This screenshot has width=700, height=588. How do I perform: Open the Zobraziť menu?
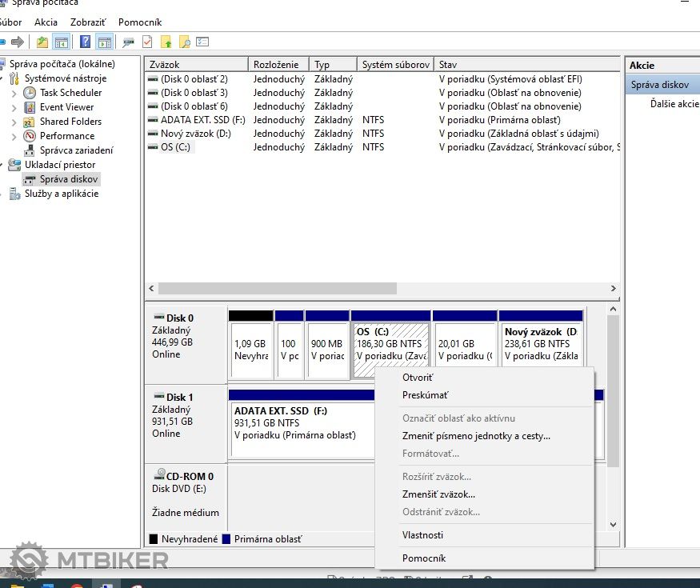tap(87, 22)
